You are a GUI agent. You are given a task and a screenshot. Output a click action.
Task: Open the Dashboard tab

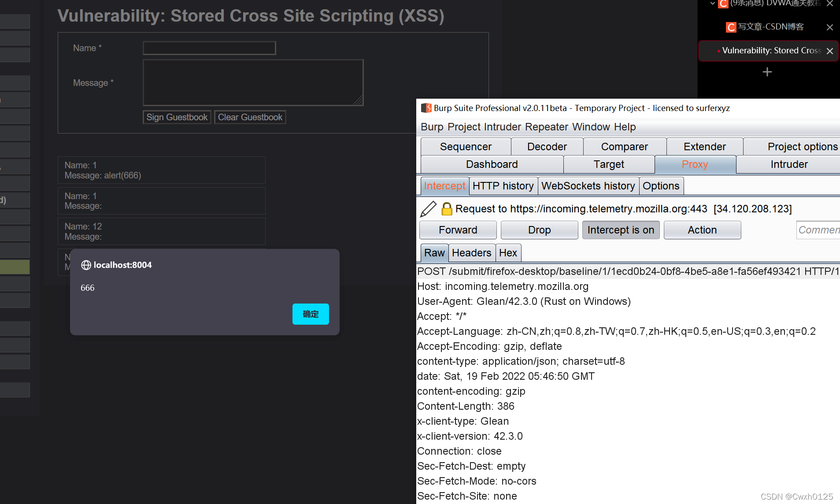coord(492,164)
